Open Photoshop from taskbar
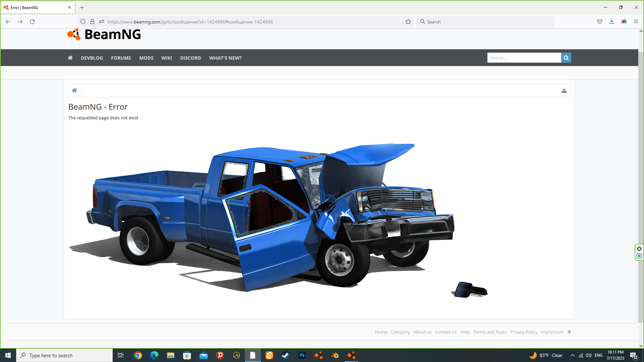Viewport: 644px width, 362px height. click(302, 355)
